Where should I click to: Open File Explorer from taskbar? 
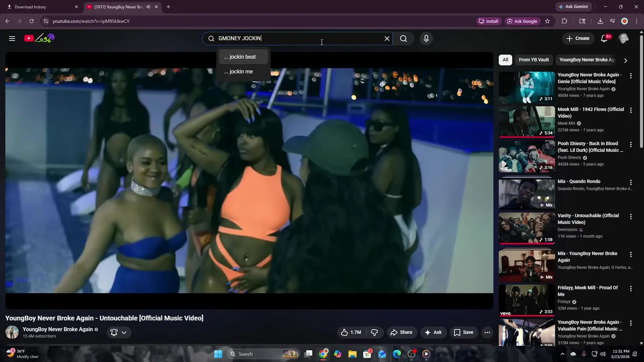(x=352, y=354)
